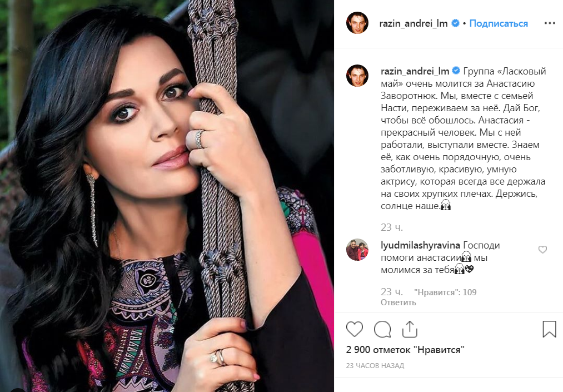Click the 23 ЧАСОВ НАЗАД timestamp

375,366
